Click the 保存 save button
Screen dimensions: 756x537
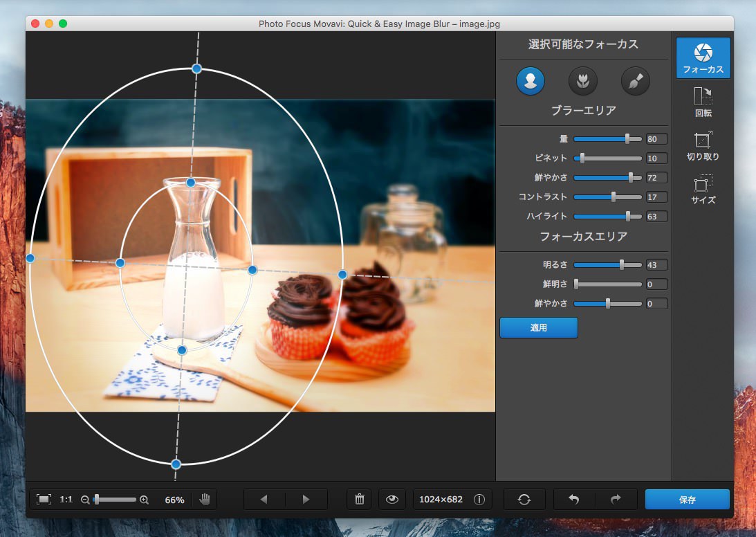pos(687,499)
